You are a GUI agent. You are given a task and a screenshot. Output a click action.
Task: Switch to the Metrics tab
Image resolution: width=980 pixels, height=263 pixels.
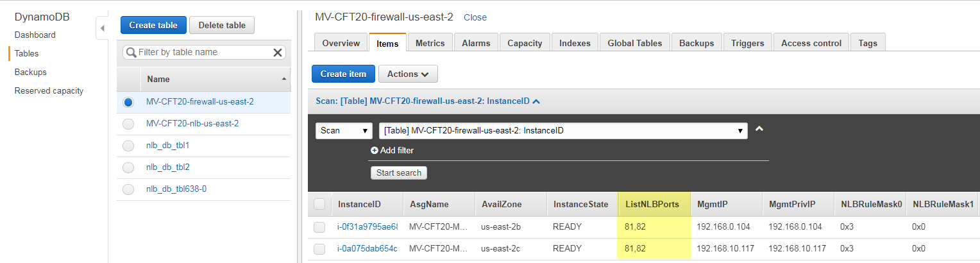(430, 43)
